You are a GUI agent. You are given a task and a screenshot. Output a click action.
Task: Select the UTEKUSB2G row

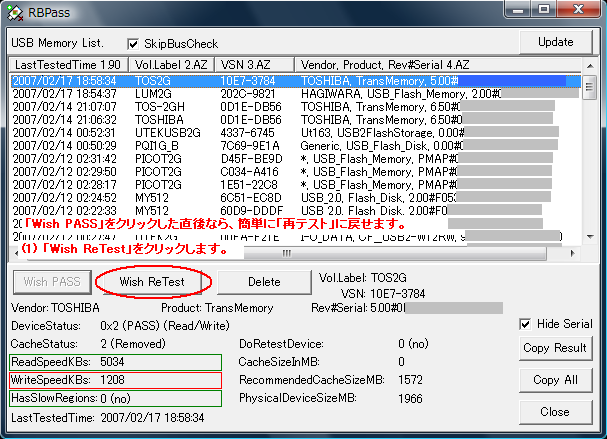pos(296,133)
